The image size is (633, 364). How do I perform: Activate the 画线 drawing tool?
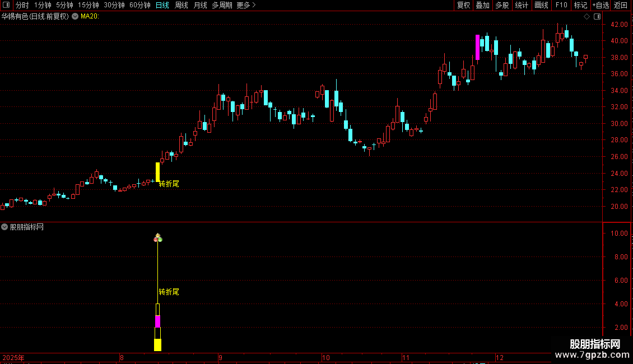[541, 5]
